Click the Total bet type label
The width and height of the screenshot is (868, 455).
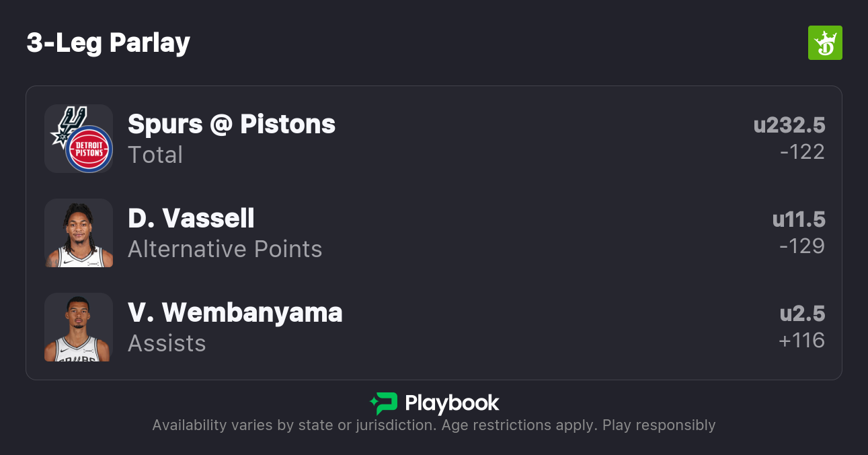point(155,155)
